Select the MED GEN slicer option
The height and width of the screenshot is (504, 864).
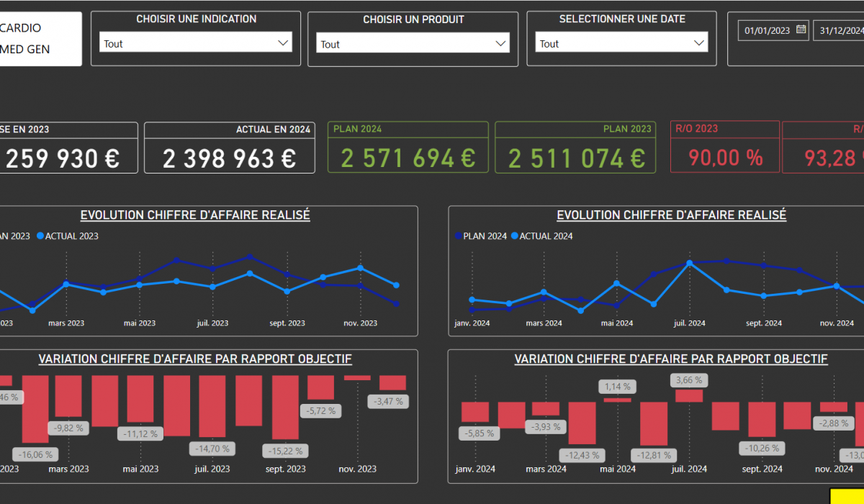tap(25, 50)
